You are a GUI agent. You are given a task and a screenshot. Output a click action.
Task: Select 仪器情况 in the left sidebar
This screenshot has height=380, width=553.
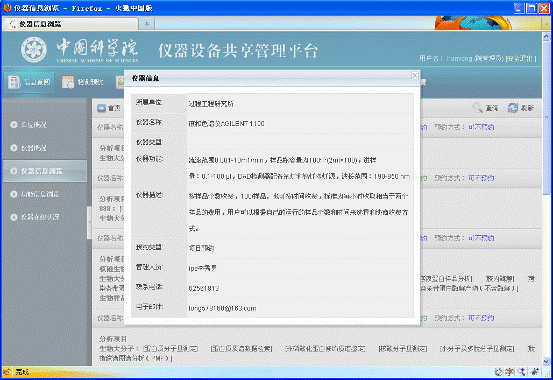33,148
